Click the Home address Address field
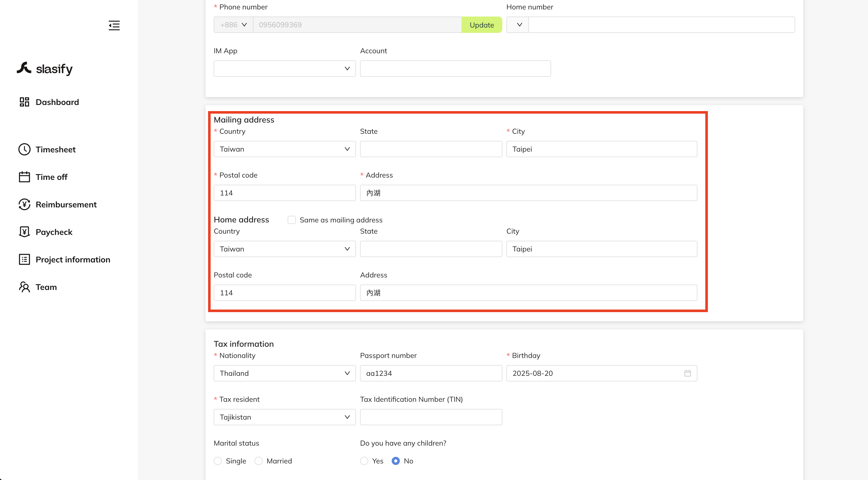The height and width of the screenshot is (480, 868). point(528,293)
